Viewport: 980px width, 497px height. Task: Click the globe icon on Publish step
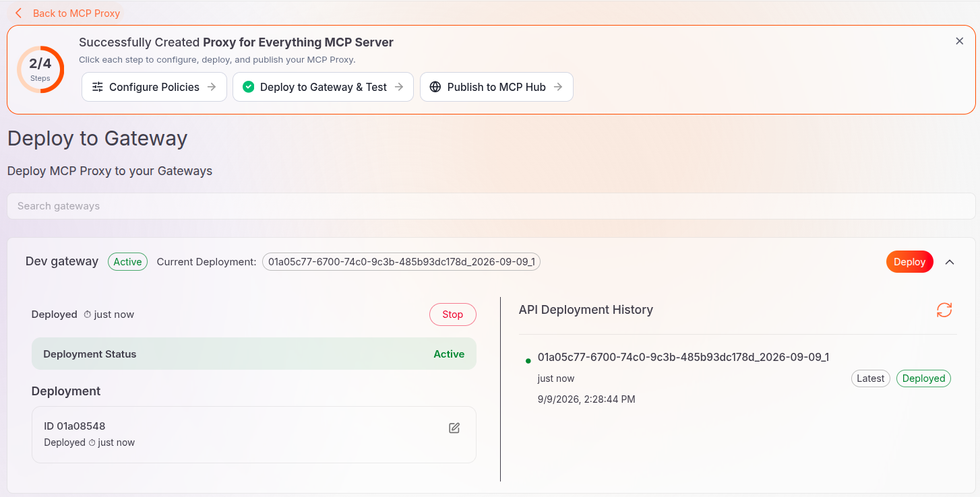click(x=435, y=87)
